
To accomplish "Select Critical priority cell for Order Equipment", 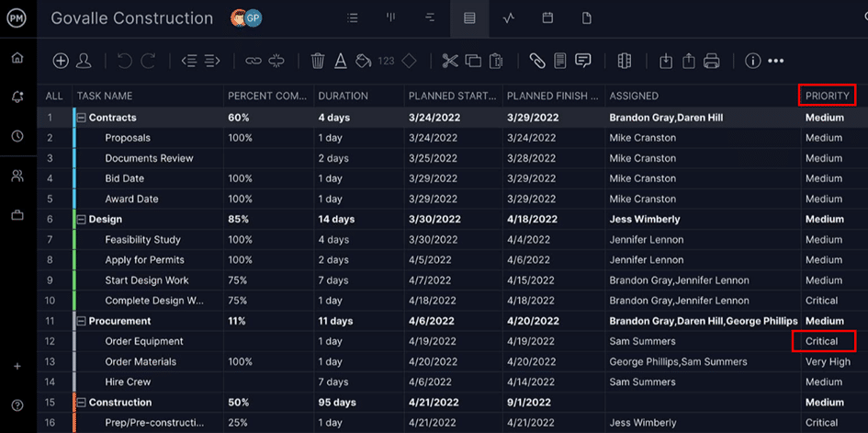I will click(823, 341).
